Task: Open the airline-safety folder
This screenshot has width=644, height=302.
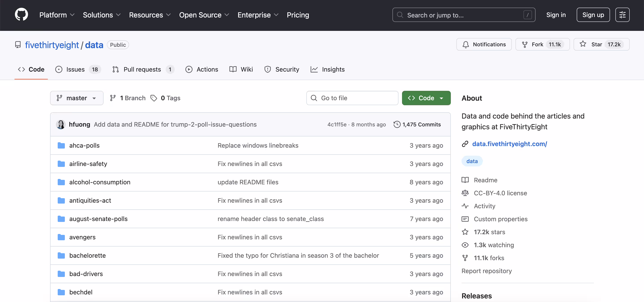Action: 88,164
